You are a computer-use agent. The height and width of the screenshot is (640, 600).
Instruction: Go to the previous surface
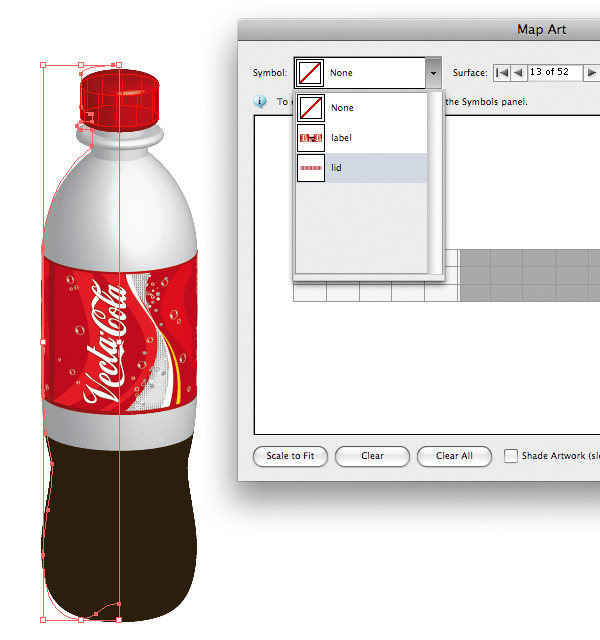(518, 73)
